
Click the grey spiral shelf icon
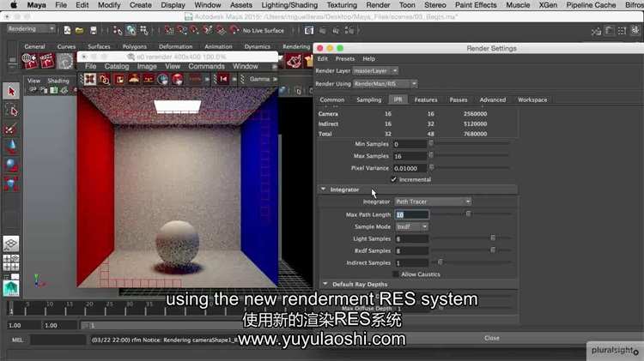click(65, 61)
